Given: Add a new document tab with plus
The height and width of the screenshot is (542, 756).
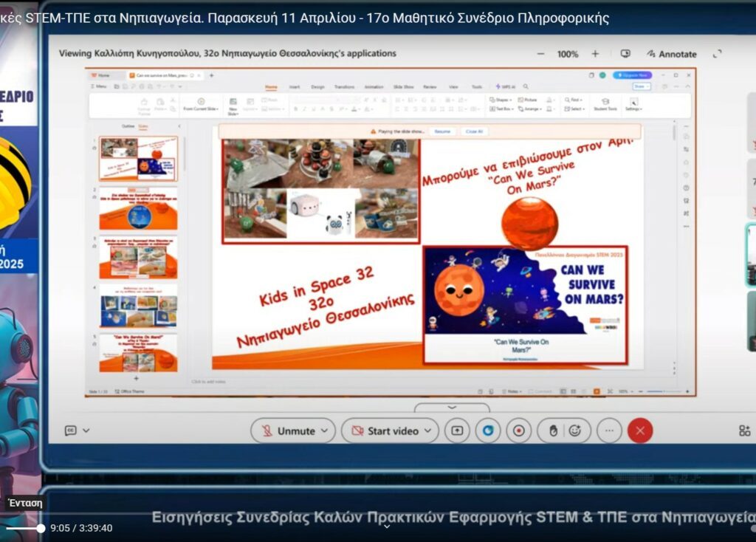Looking at the screenshot, I should pyautogui.click(x=211, y=75).
